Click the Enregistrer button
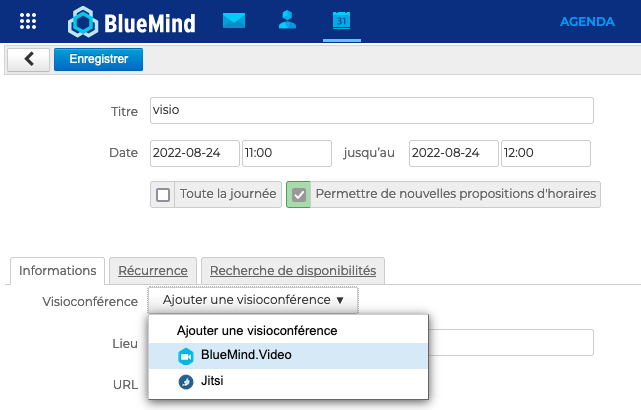Image resolution: width=641 pixels, height=410 pixels. click(99, 59)
